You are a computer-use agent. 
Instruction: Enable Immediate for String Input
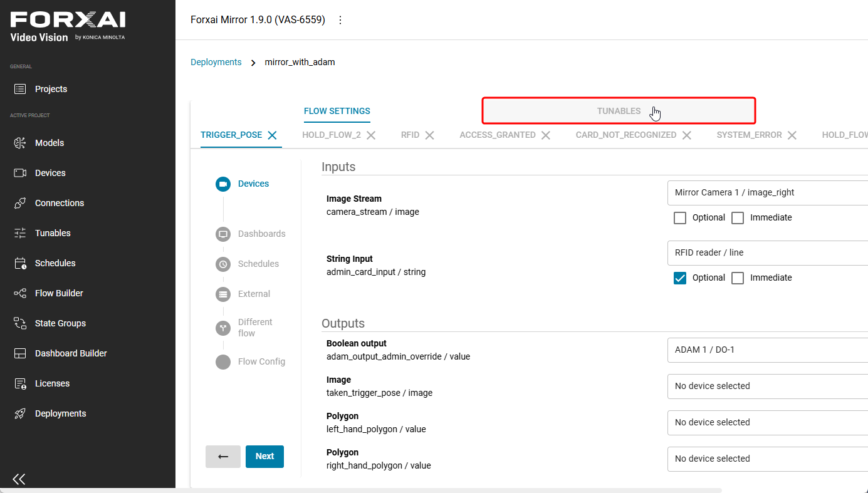[738, 278]
